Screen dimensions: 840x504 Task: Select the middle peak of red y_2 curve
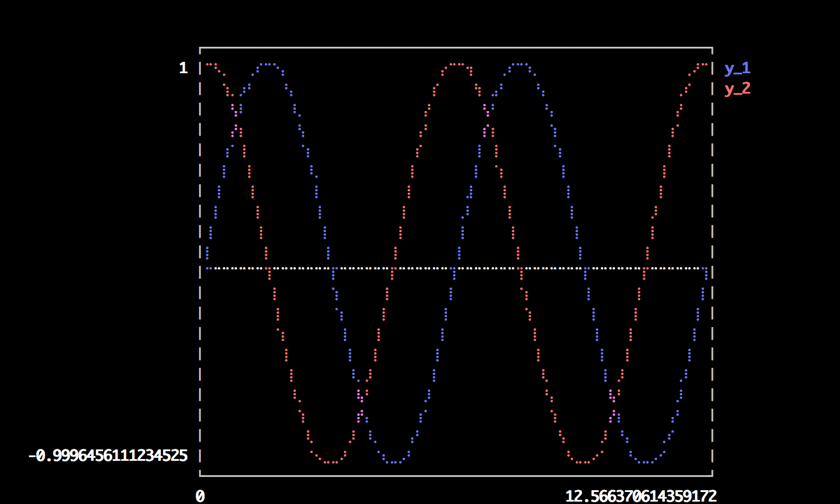[457, 64]
